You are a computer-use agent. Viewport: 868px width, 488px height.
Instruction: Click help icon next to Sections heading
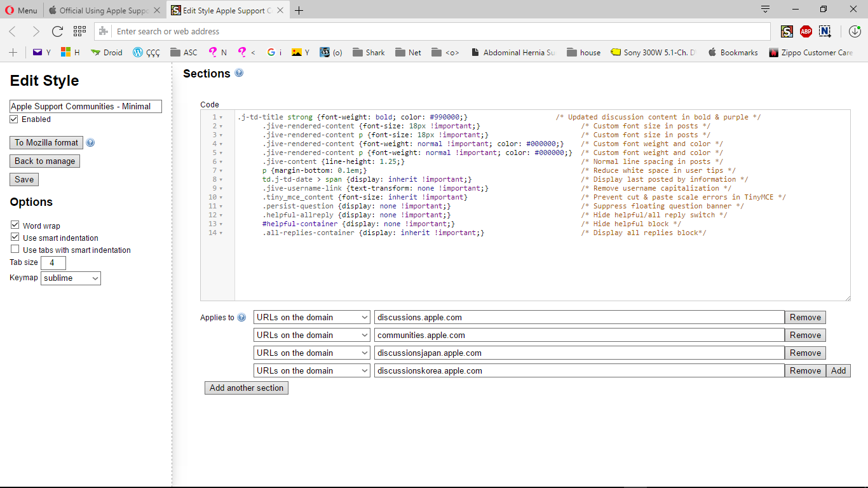[x=239, y=73]
